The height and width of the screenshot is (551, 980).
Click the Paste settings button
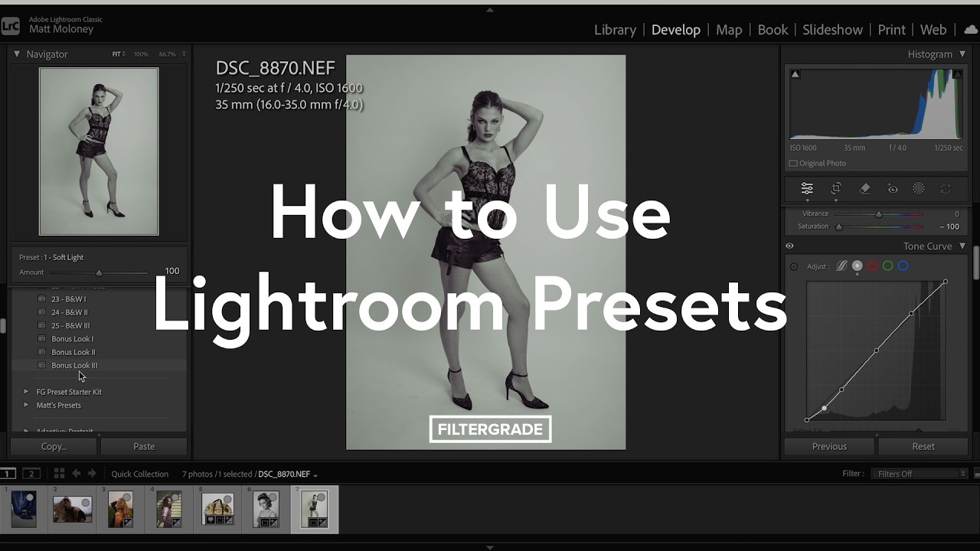pyautogui.click(x=144, y=446)
